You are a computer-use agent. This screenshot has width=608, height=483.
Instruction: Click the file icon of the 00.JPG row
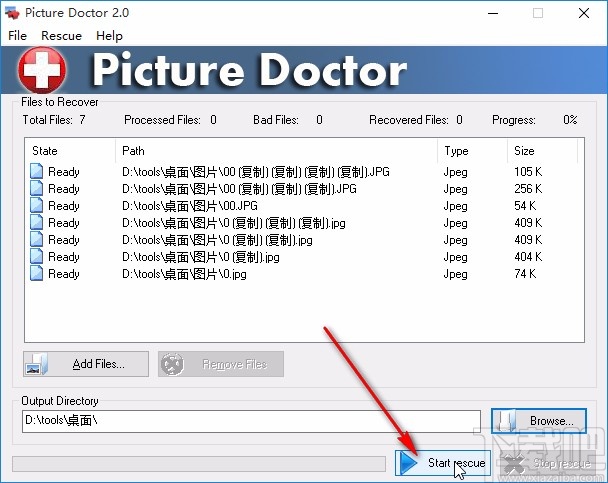click(x=36, y=205)
